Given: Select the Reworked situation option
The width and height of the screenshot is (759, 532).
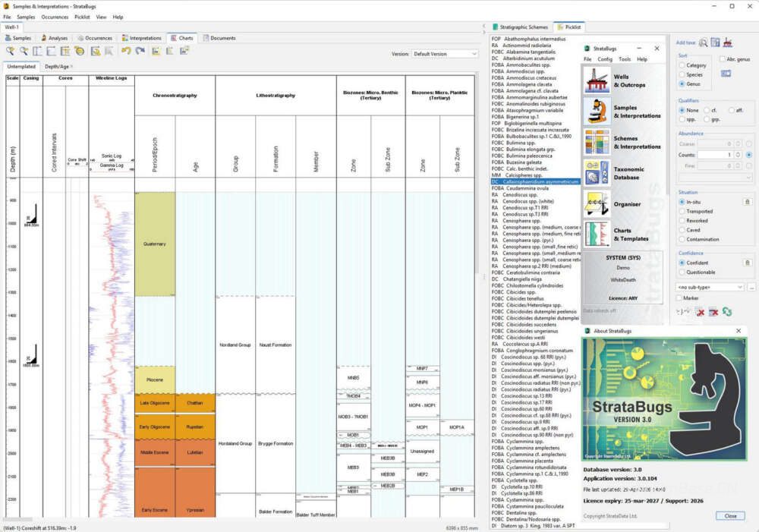Looking at the screenshot, I should tap(682, 220).
